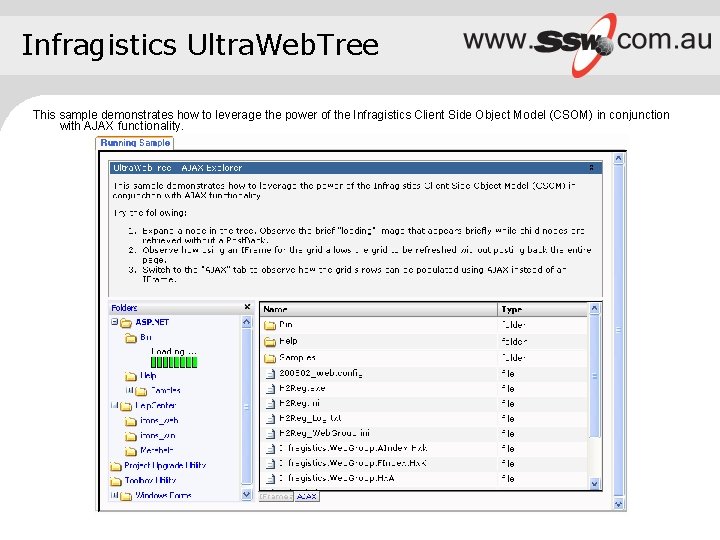Select Samples folder icon in Folders tree
Viewport: 720px width, 540px height.
141,391
